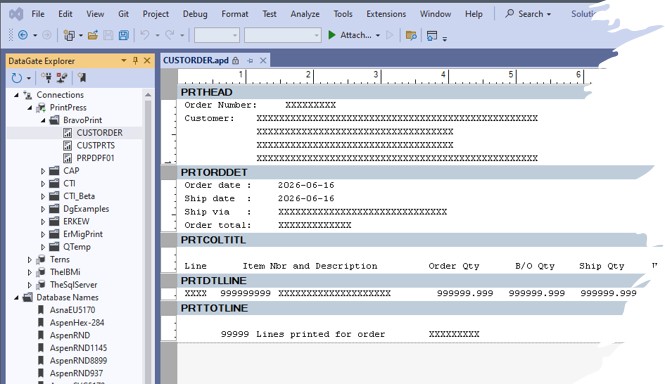Collapse the PrintPress node

(30, 108)
